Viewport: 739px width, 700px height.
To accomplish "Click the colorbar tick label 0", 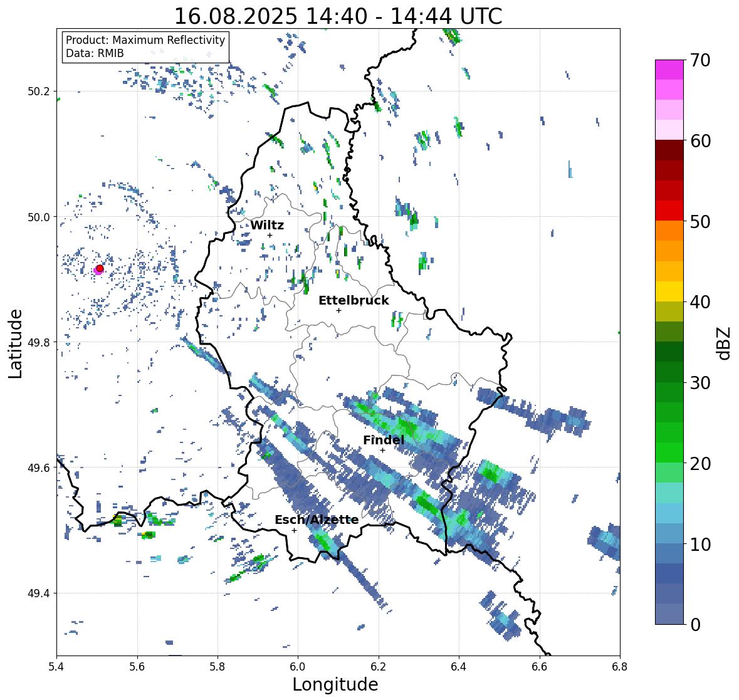I will [x=696, y=625].
